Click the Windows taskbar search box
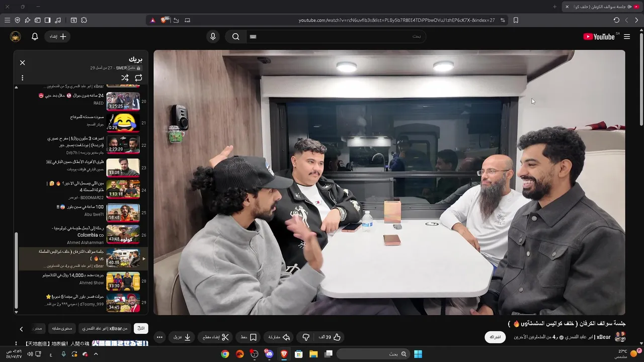The image size is (644, 362). tap(373, 354)
